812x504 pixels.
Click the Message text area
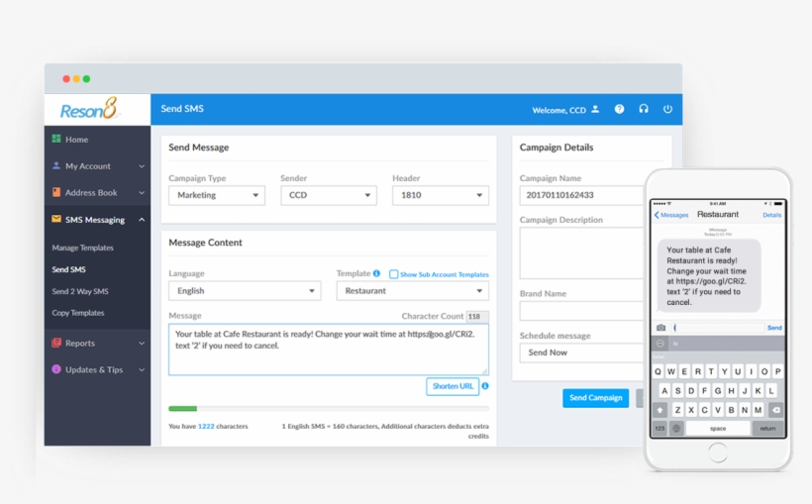[x=329, y=350]
